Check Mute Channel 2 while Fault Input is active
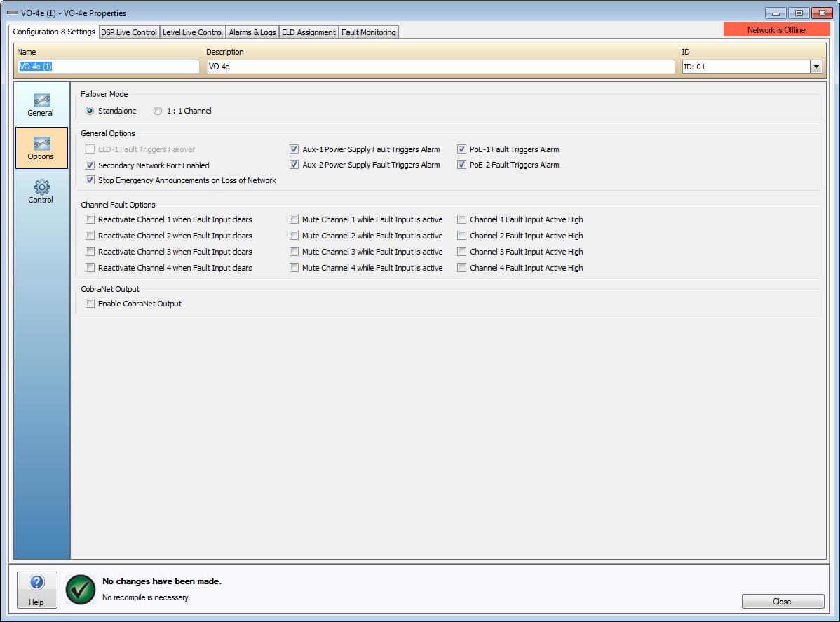840x622 pixels. (294, 236)
